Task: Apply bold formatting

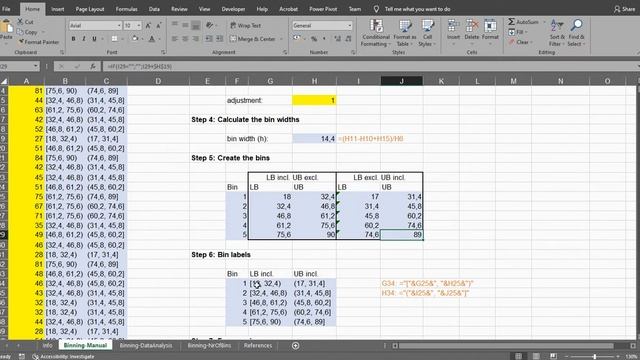Action: [x=73, y=39]
